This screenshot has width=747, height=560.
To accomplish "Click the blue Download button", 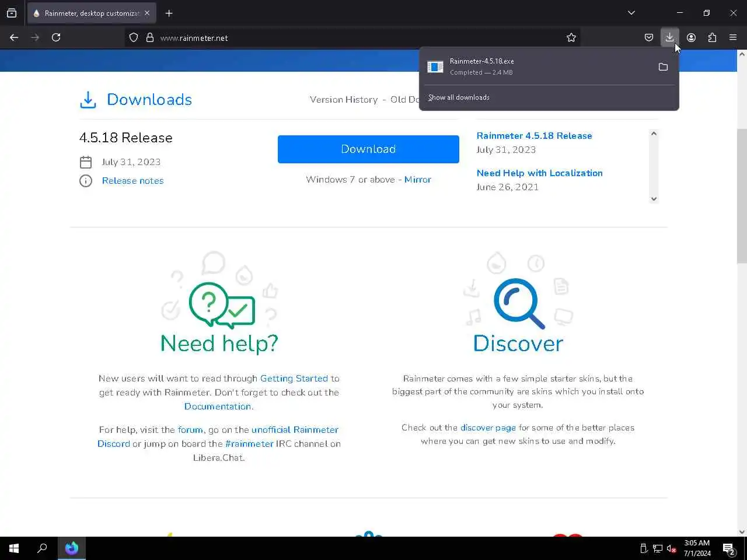I will point(368,149).
